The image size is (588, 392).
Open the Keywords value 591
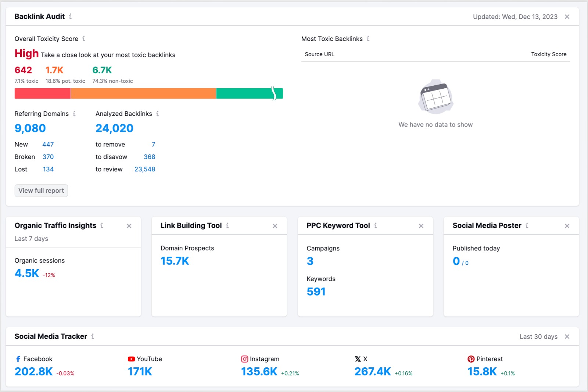[316, 292]
